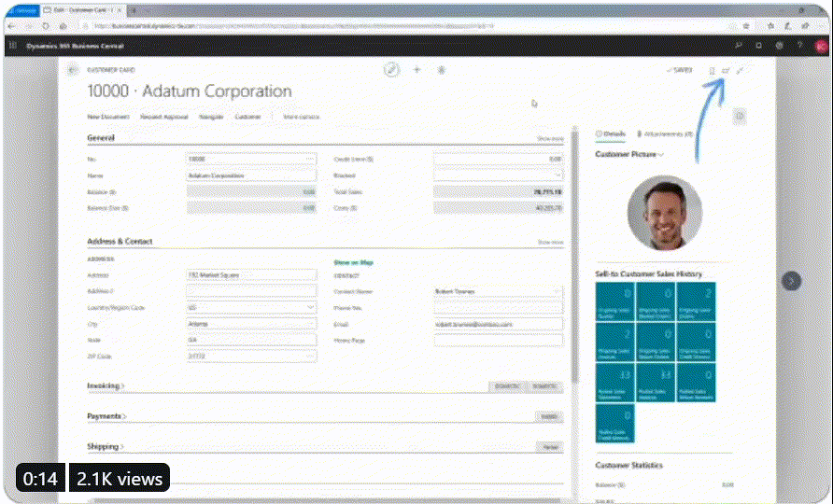Open the Customer Picture chevron menu

[x=661, y=155]
